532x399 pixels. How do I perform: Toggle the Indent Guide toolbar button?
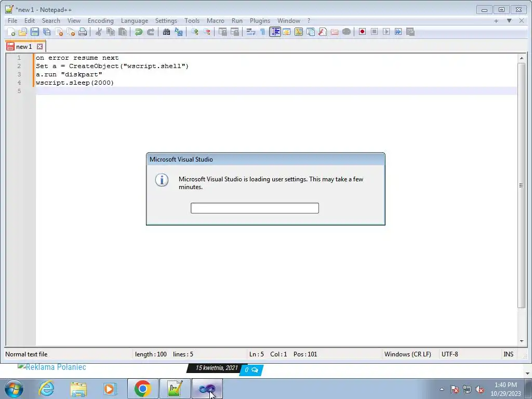pyautogui.click(x=275, y=32)
